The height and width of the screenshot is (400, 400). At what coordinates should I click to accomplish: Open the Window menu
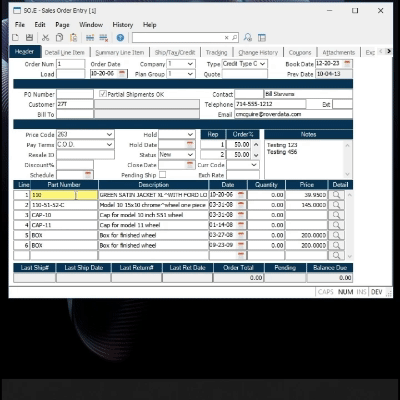[91, 25]
